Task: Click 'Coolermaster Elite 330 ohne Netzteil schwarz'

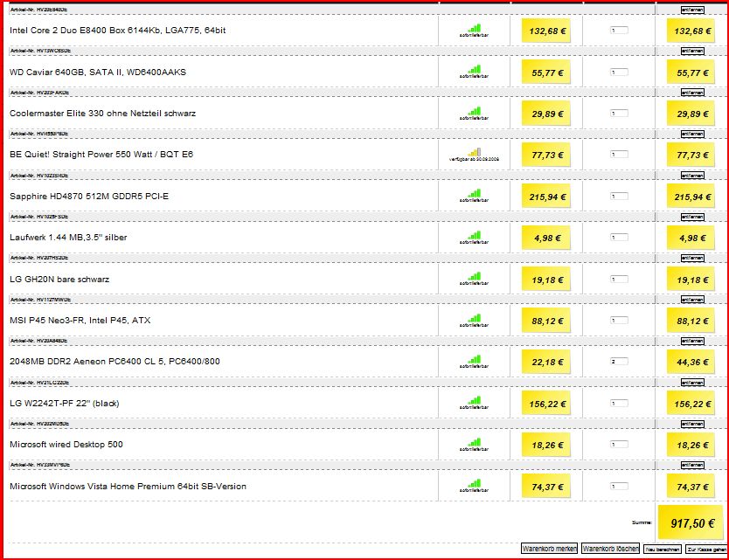Action: pos(103,114)
